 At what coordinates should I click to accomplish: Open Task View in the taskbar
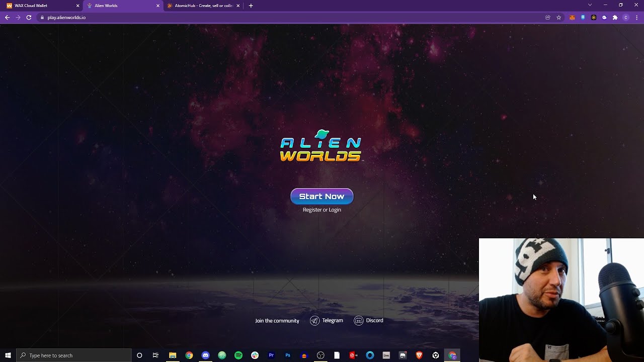[x=155, y=355]
